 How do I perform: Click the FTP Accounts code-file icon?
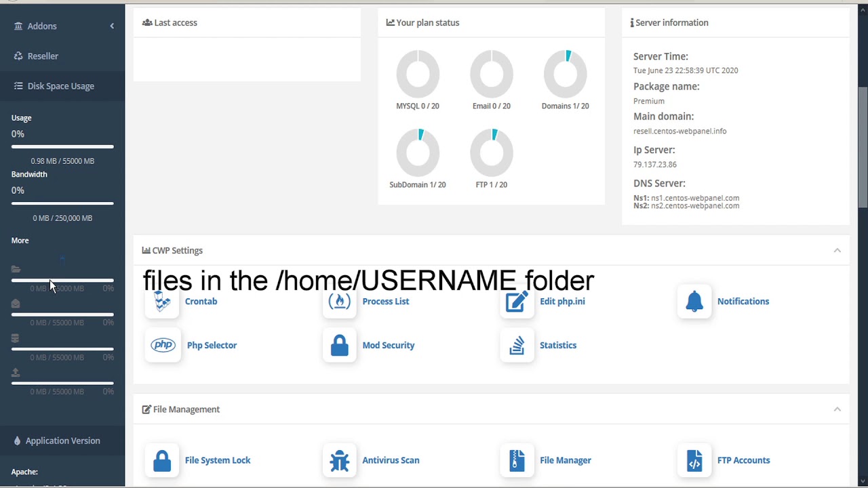tap(694, 460)
